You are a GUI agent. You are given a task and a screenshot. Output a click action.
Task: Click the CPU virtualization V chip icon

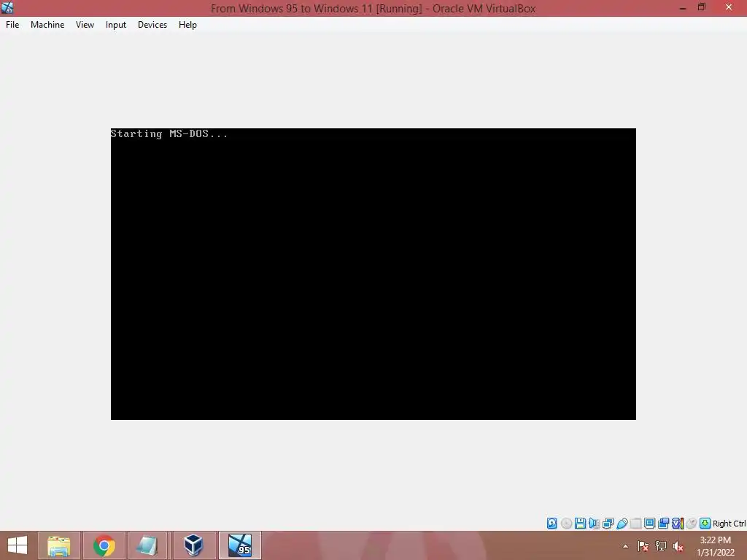point(678,524)
